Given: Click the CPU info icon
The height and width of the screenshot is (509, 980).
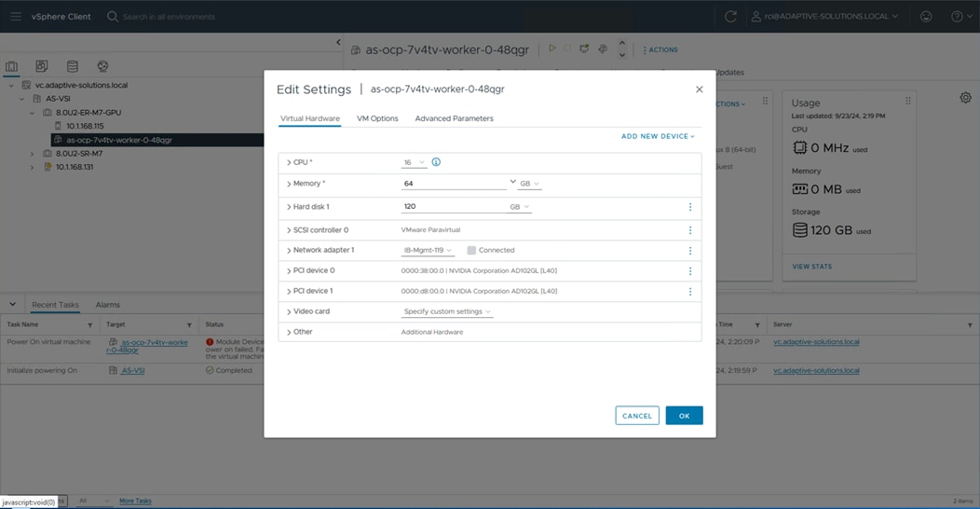Looking at the screenshot, I should 436,162.
